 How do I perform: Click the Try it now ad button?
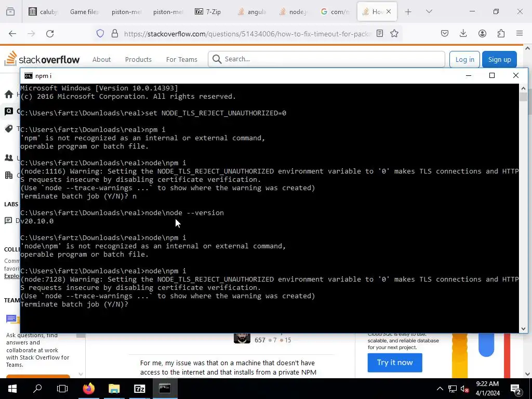(395, 362)
